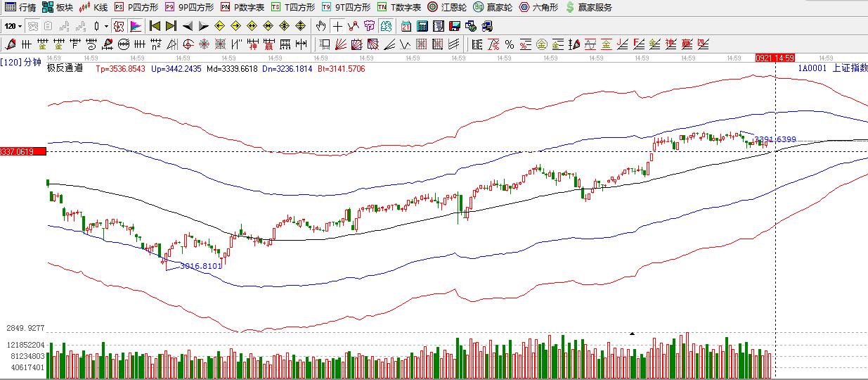Click the 上证指数 stock name label

849,68
